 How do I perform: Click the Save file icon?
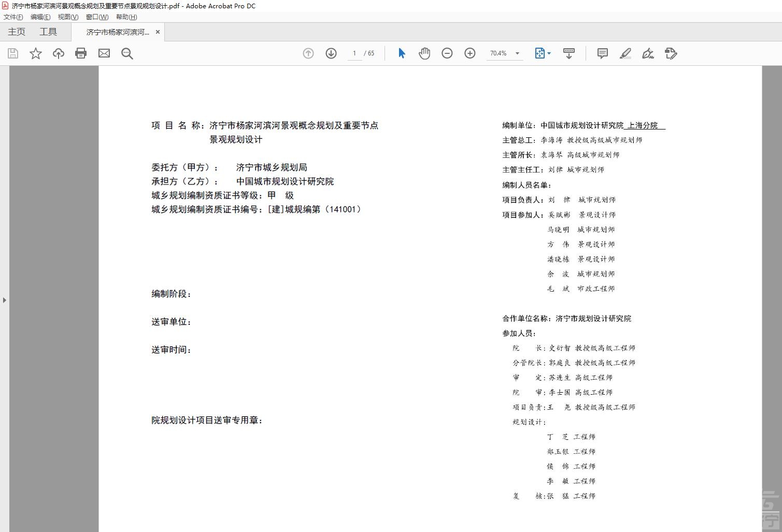(13, 53)
